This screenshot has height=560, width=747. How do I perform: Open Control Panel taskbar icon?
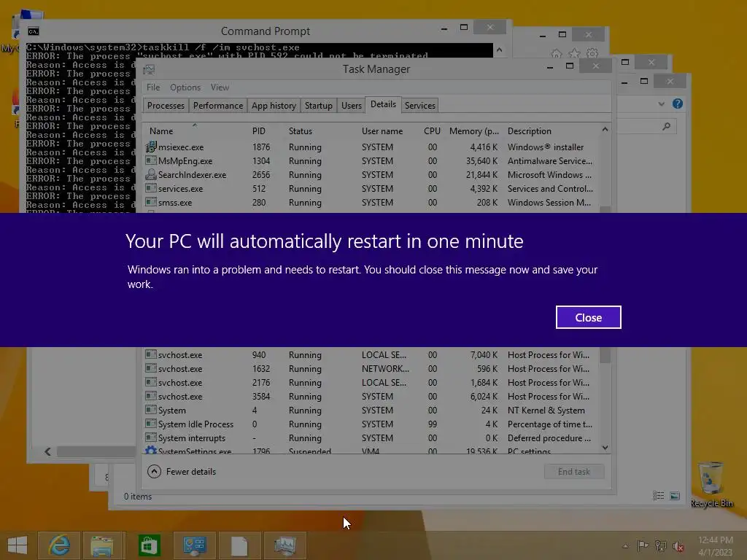[x=194, y=545]
